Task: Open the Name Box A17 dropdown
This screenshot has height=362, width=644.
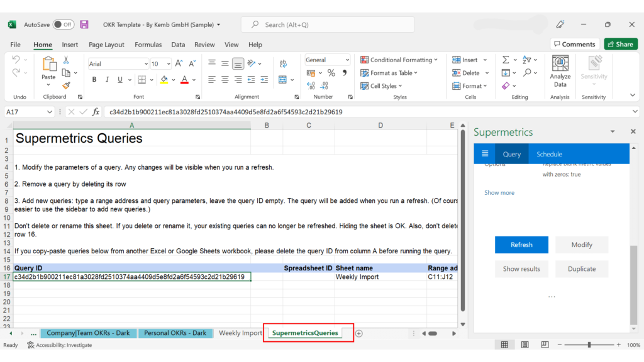Action: (49, 112)
